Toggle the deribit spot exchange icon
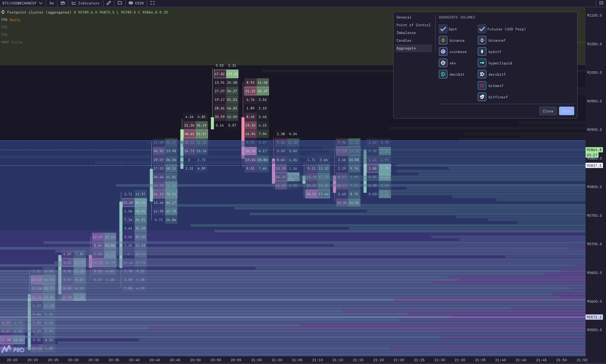This screenshot has height=364, width=606. (x=443, y=74)
